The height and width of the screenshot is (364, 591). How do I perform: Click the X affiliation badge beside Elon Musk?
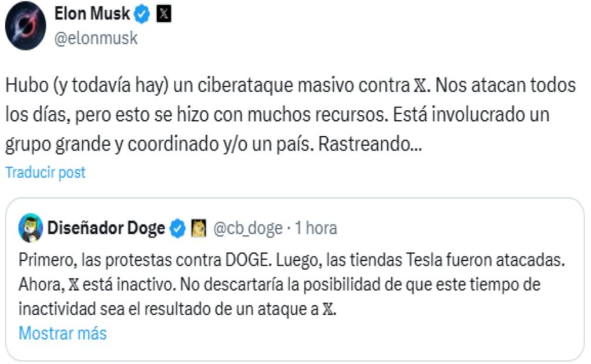pos(164,14)
